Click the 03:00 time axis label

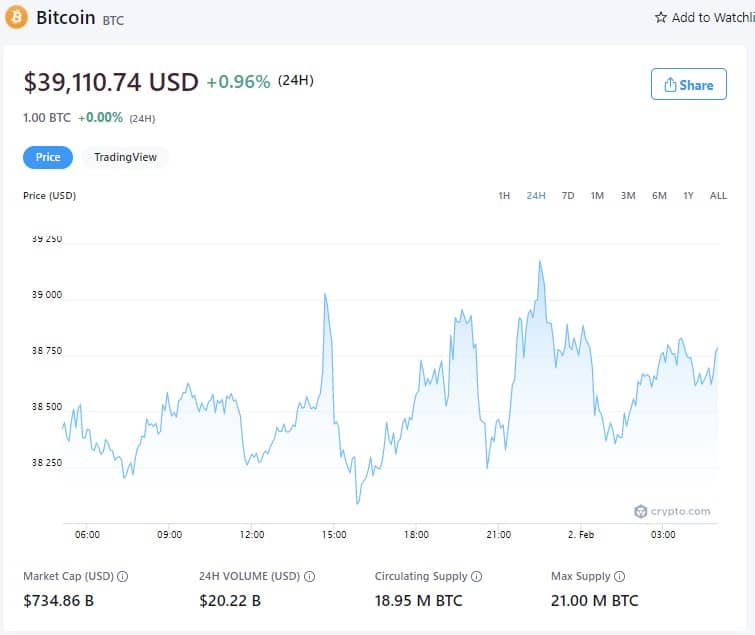(x=663, y=535)
